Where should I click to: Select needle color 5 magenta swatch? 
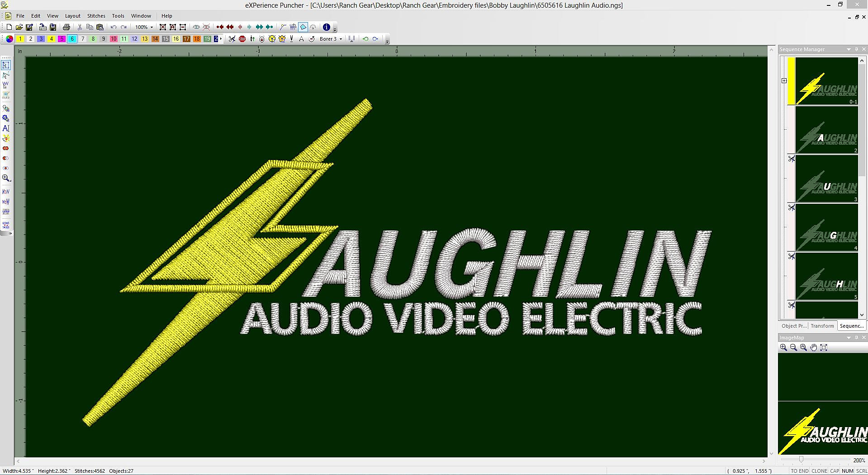tap(62, 39)
